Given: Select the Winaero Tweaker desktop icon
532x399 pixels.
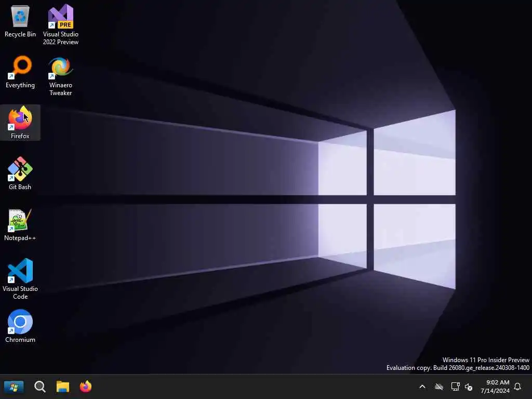Looking at the screenshot, I should [61, 76].
